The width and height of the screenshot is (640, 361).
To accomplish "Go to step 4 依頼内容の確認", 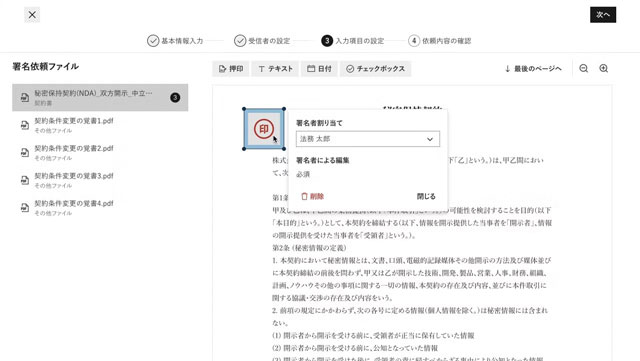I will (440, 41).
